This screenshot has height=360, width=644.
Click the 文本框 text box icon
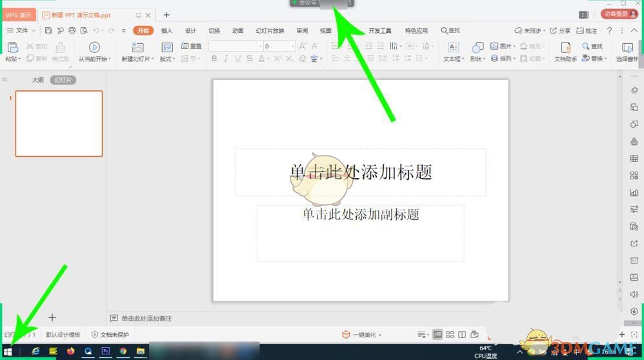454,47
